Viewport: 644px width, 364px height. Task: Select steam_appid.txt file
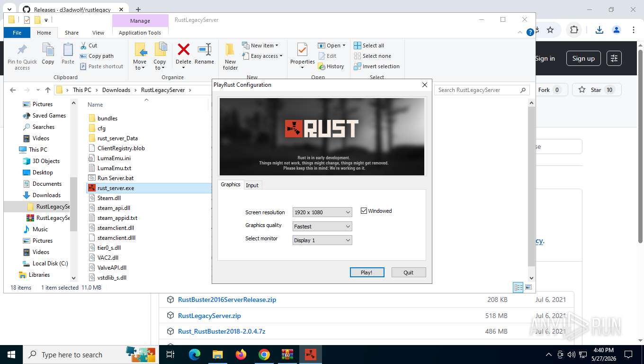click(117, 218)
